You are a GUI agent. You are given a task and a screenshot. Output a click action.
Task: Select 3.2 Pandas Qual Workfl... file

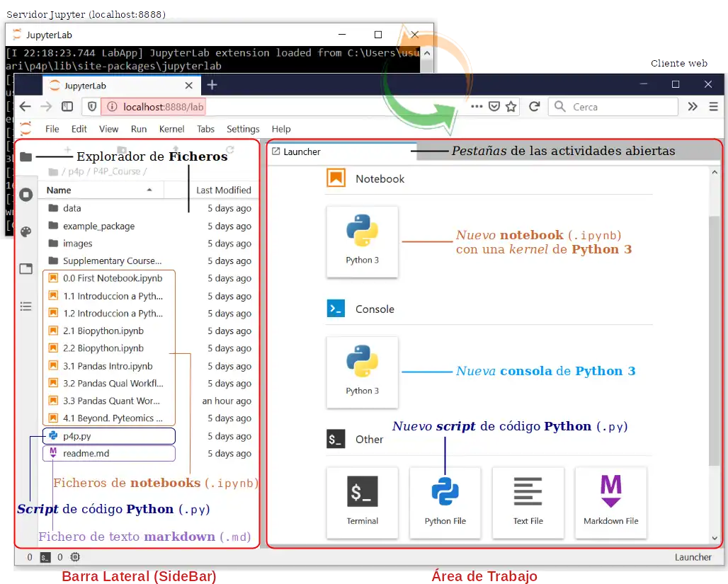point(149,384)
